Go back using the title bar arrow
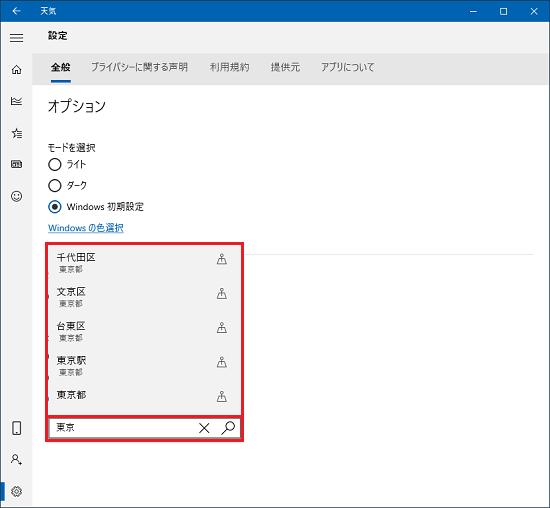550x508 pixels. coord(16,11)
